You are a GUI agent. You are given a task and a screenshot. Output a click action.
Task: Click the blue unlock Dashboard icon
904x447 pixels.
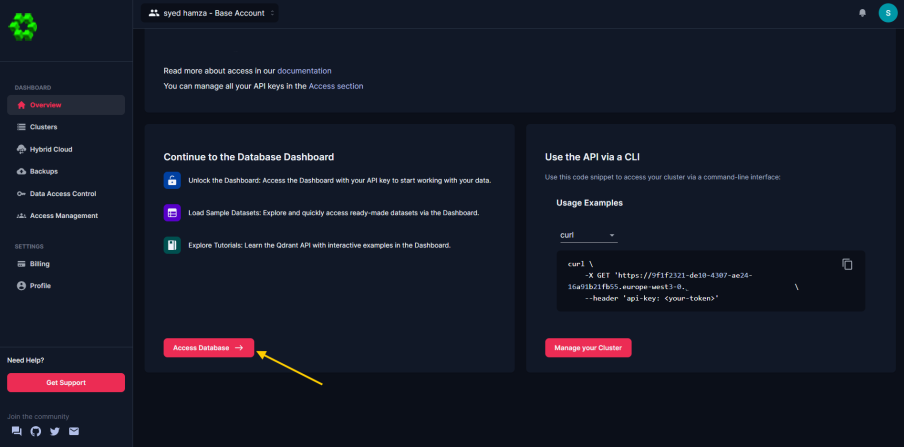(172, 180)
